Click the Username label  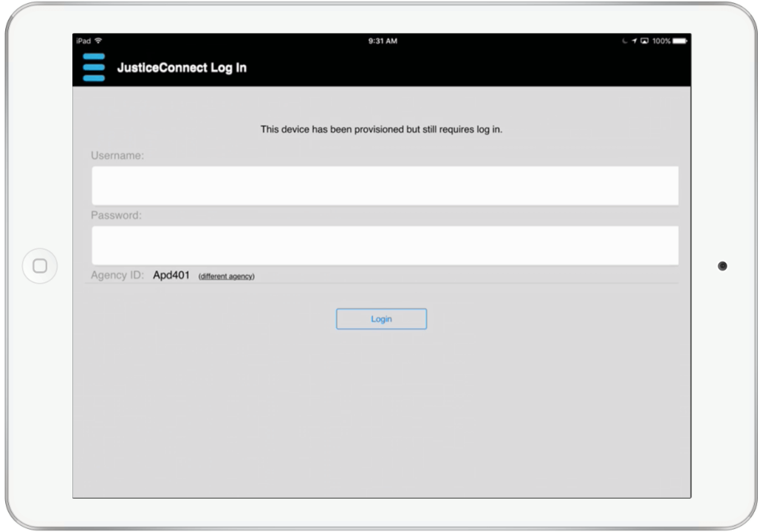tap(117, 156)
